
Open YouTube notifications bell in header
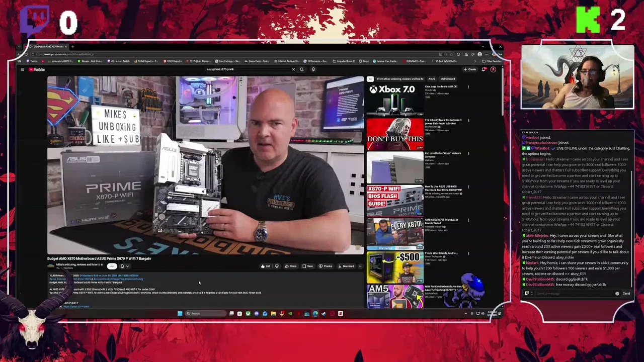point(484,69)
